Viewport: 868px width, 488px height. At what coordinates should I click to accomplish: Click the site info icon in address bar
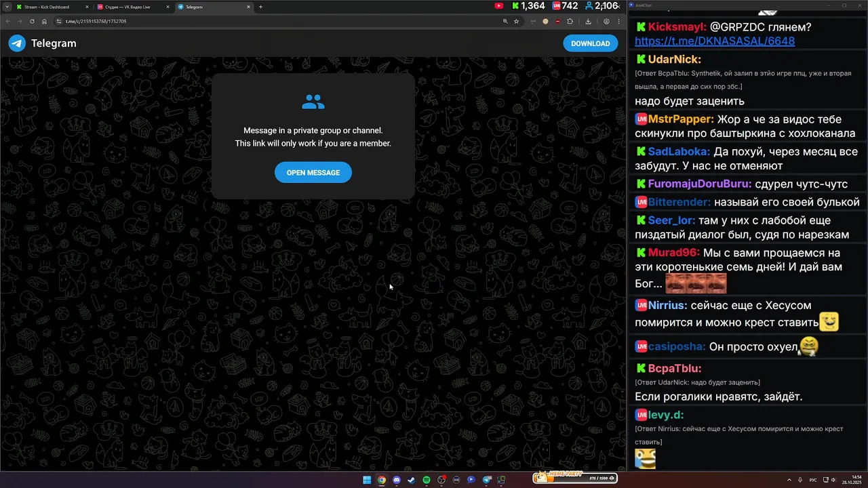pos(59,21)
